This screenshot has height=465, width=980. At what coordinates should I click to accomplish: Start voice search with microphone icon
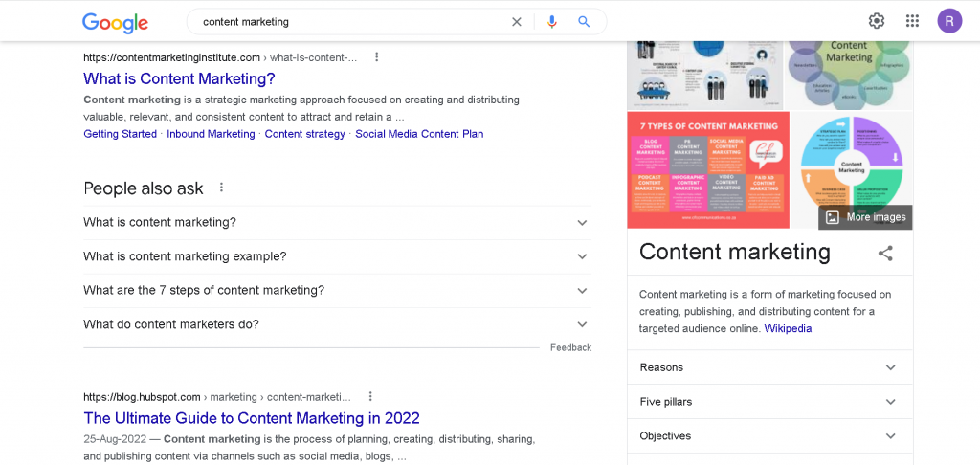tap(551, 22)
